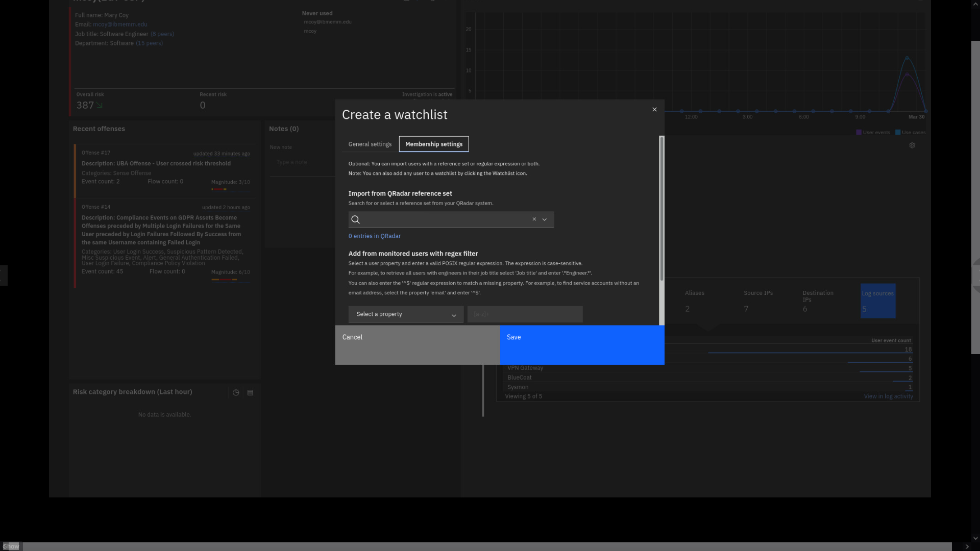Open the Select a property dropdown
Image resolution: width=980 pixels, height=551 pixels.
[406, 314]
